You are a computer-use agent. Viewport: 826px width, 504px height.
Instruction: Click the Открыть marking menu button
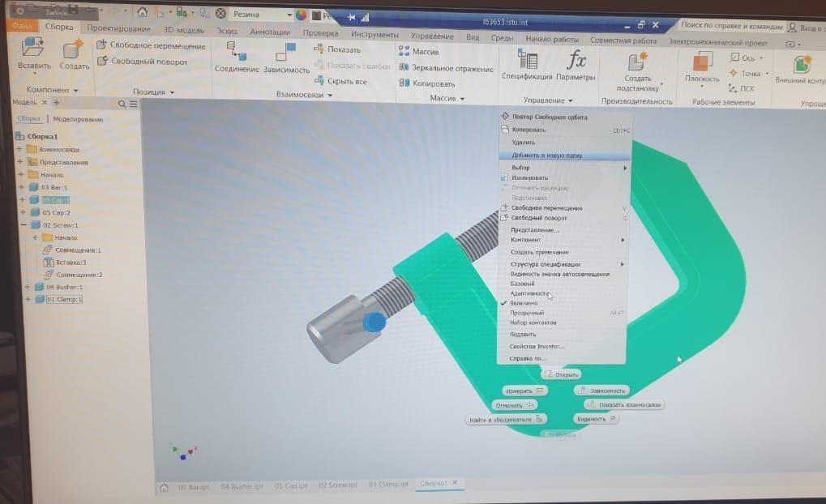(561, 374)
